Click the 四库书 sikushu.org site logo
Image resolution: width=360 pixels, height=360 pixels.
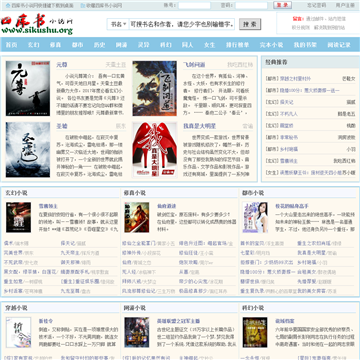[x=37, y=24]
